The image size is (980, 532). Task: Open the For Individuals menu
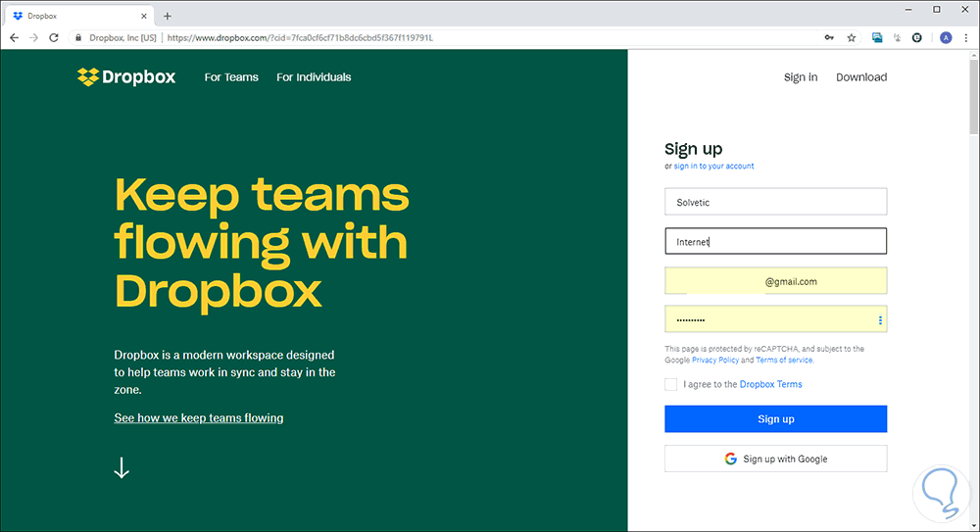(x=314, y=76)
